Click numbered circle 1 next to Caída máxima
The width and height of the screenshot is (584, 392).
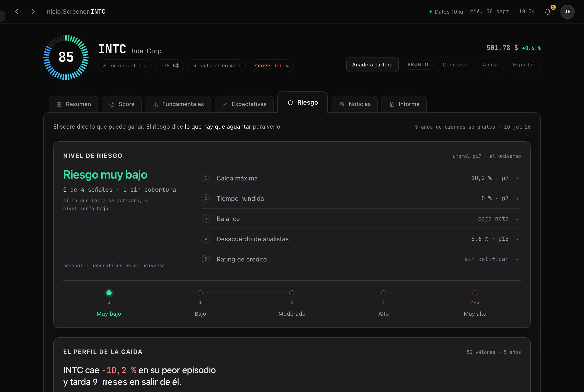[x=206, y=178]
